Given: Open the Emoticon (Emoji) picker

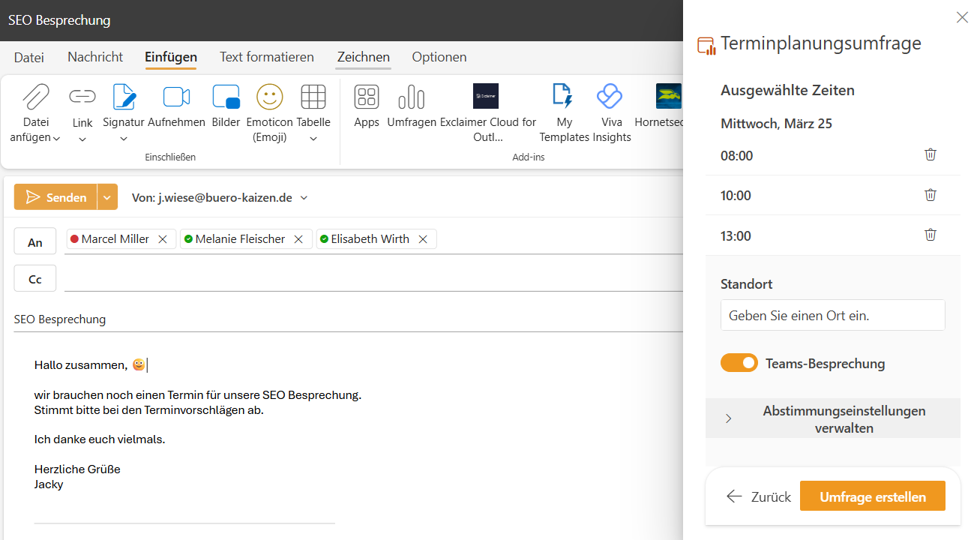Looking at the screenshot, I should 269,97.
